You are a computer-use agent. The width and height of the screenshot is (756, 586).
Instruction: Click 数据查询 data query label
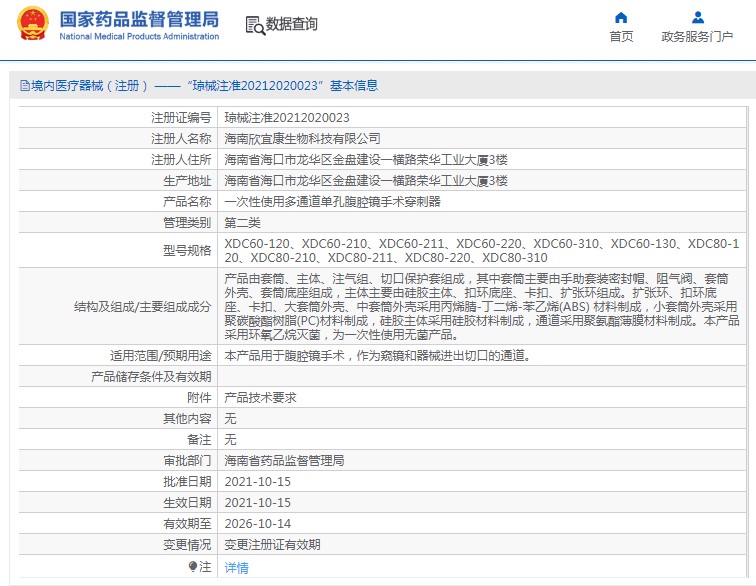[292, 24]
